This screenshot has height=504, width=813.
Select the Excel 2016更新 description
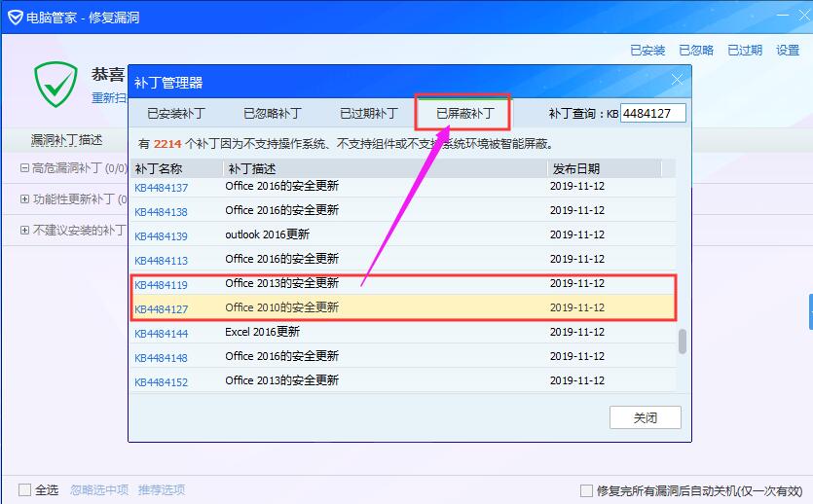[x=262, y=332]
